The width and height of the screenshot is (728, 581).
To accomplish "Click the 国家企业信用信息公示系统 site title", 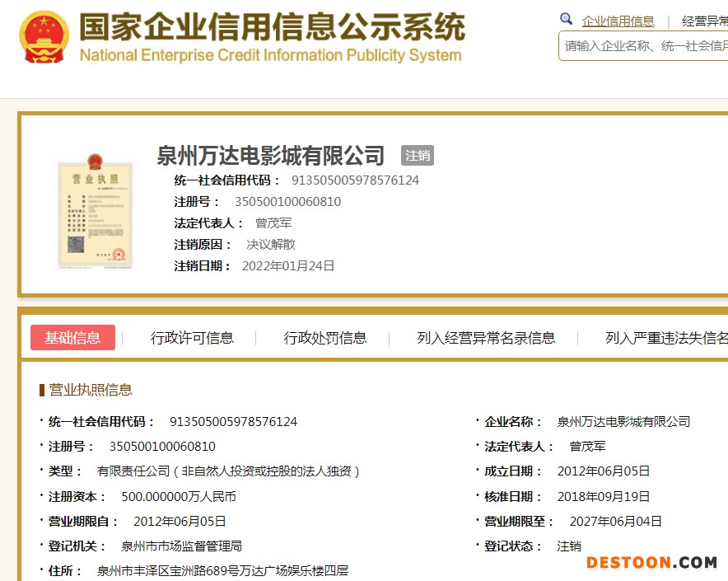I will pos(272,27).
